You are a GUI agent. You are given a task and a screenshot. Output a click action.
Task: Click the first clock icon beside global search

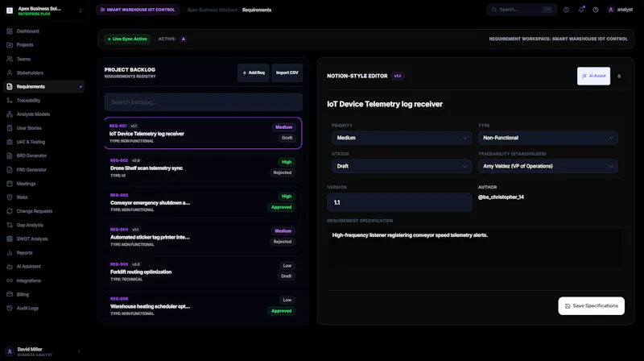[567, 10]
